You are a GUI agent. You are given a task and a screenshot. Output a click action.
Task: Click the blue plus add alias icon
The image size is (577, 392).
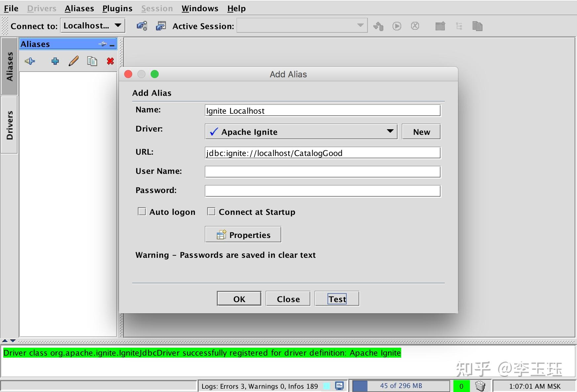click(x=55, y=61)
